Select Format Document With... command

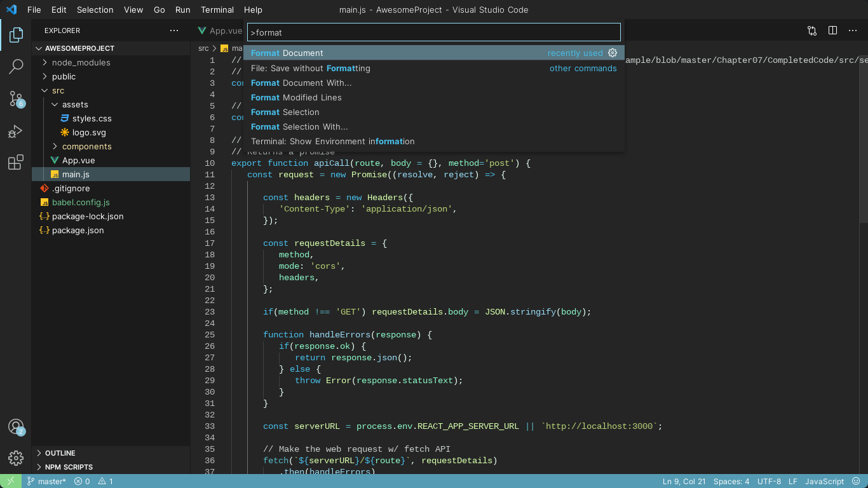coord(434,83)
